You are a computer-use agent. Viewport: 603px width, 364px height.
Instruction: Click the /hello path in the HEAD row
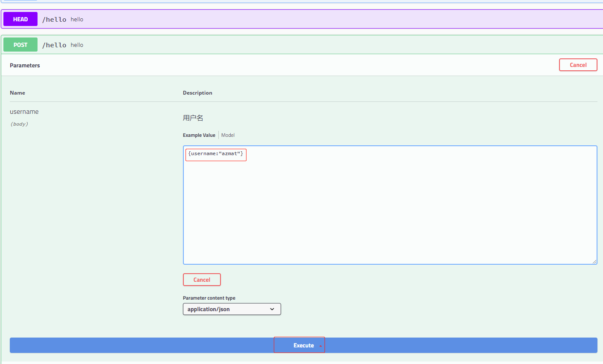tap(54, 19)
